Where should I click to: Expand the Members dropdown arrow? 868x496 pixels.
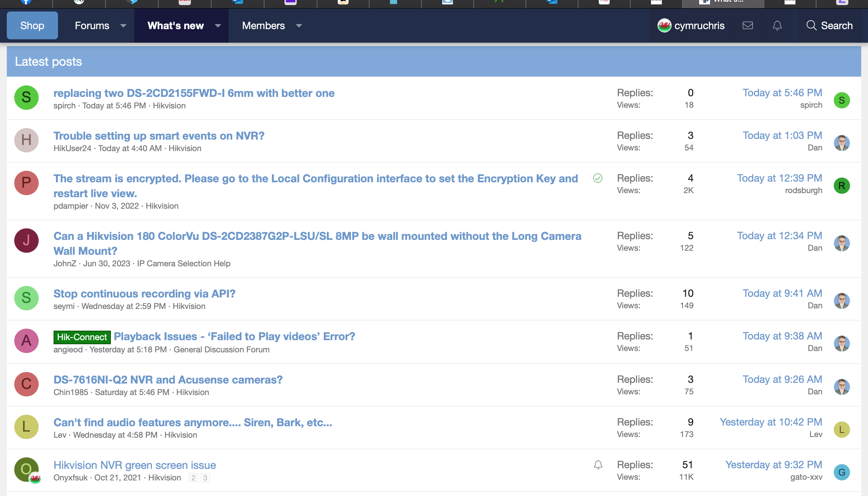tap(299, 25)
